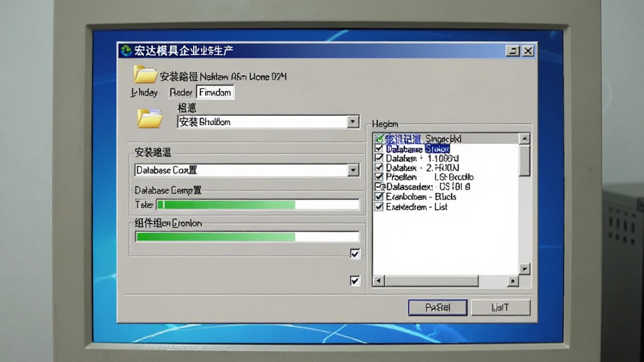The image size is (644, 362).
Task: Open the 安装 Sholbom dropdown arrow
Action: 353,121
